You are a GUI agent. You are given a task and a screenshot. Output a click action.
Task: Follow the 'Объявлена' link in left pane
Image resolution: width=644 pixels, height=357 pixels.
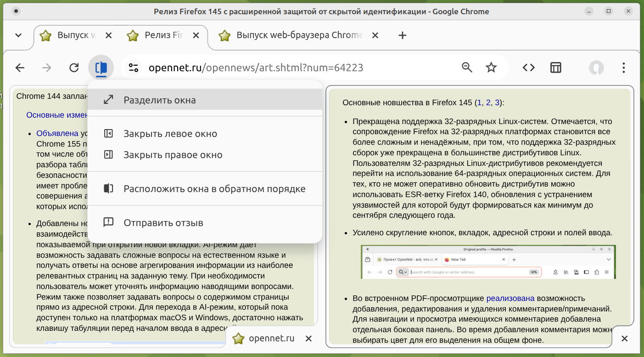(57, 133)
